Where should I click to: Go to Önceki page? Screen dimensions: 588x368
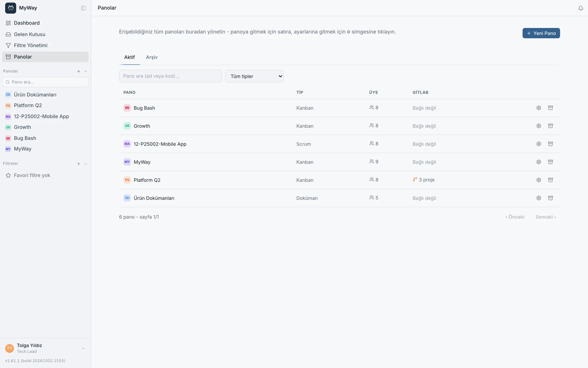tap(515, 217)
